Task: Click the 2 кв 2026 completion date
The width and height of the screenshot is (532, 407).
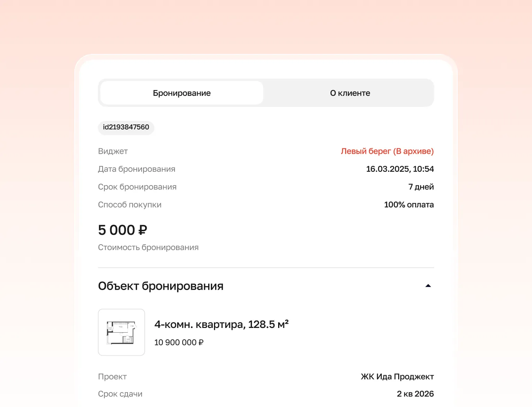Action: pos(415,394)
